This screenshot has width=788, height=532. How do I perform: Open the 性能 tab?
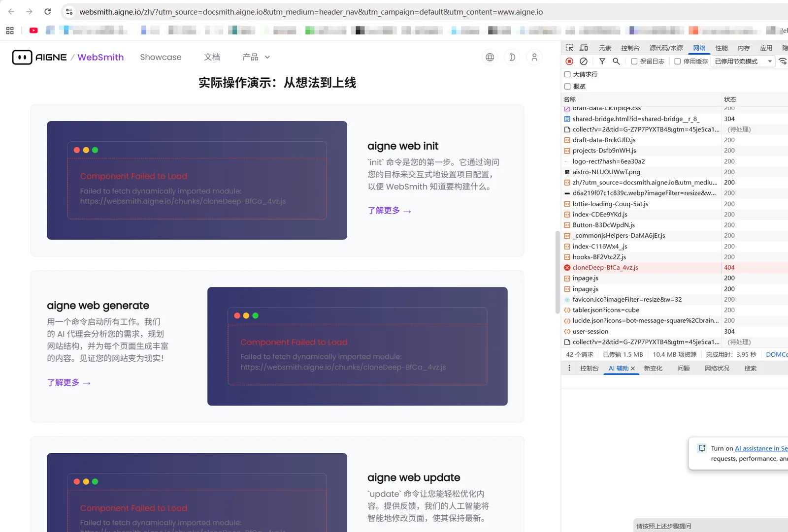pos(722,48)
